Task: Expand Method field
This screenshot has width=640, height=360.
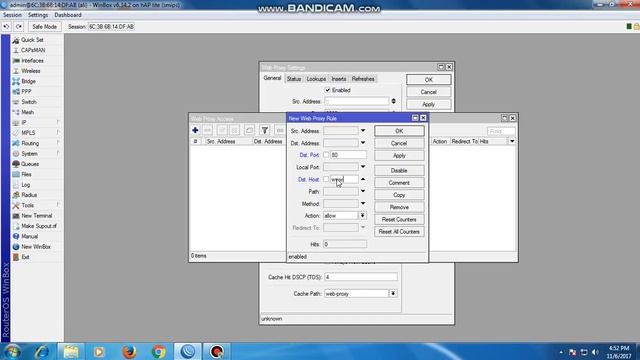Action: 363,203
